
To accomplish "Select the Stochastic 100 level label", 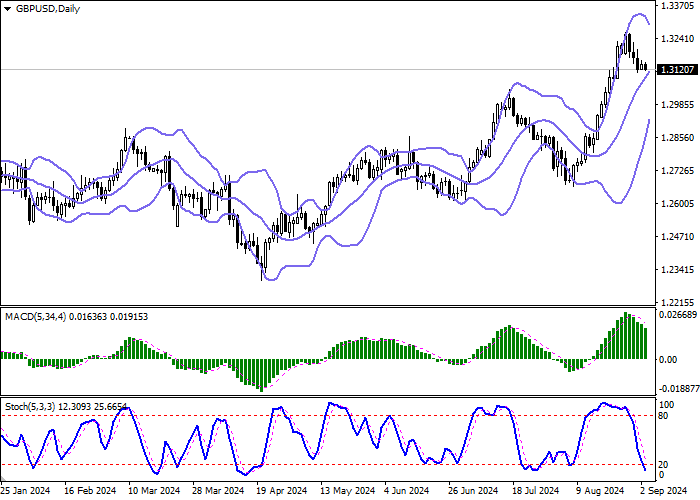I will click(x=667, y=405).
